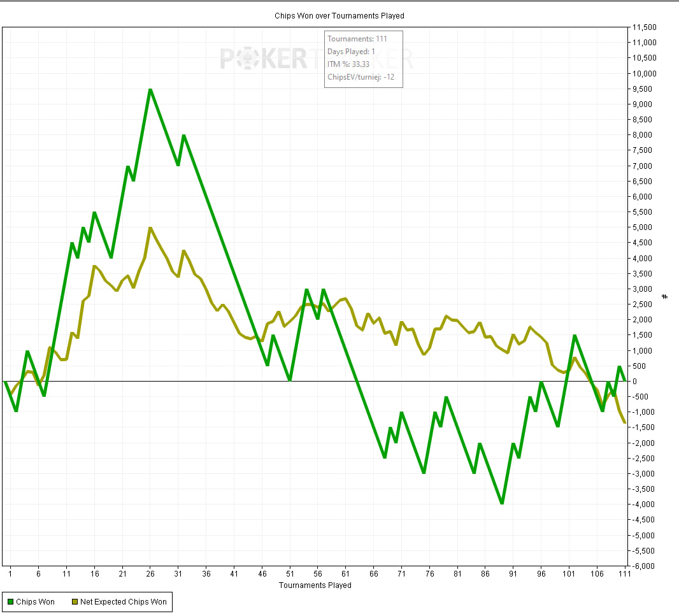The height and width of the screenshot is (616, 679).
Task: Select the Net Expected Chips Won legend label
Action: pyautogui.click(x=124, y=602)
